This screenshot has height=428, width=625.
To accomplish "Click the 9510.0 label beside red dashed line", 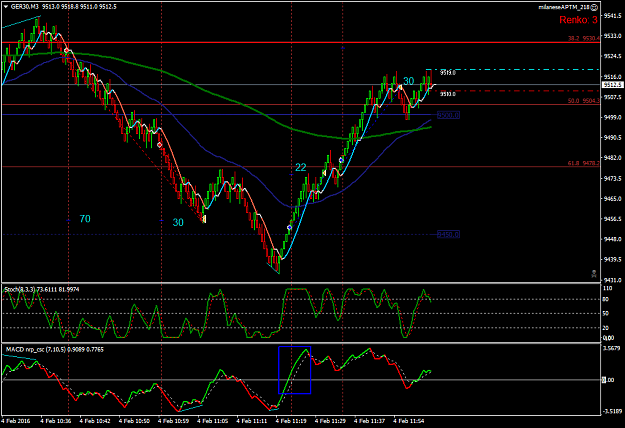I will (x=448, y=94).
